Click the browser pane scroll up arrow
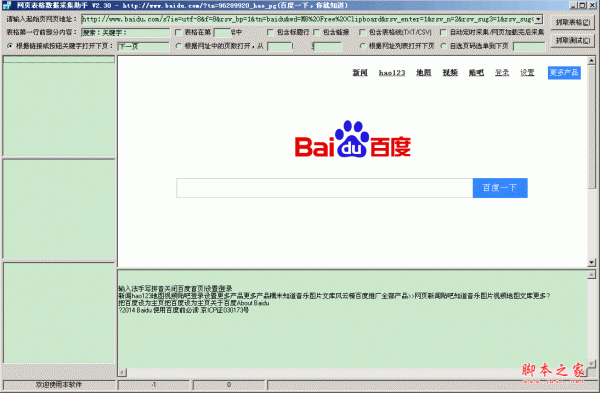600x393 pixels. click(591, 60)
